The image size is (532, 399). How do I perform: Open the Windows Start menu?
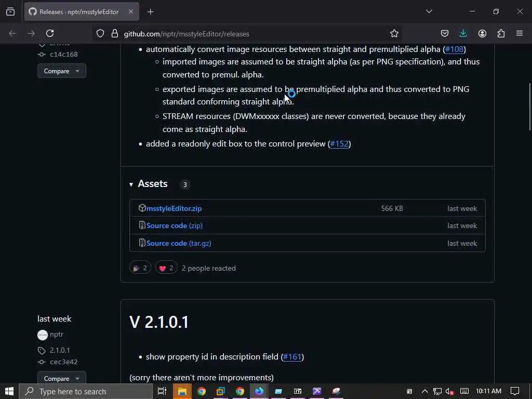point(9,391)
